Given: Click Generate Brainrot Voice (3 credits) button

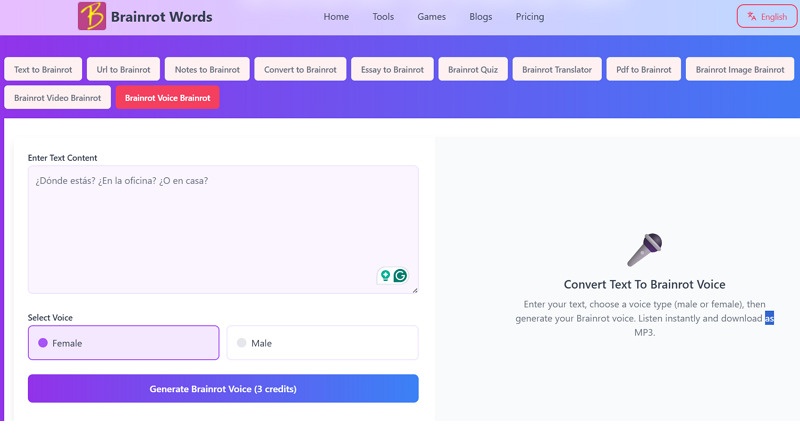Looking at the screenshot, I should tap(223, 388).
